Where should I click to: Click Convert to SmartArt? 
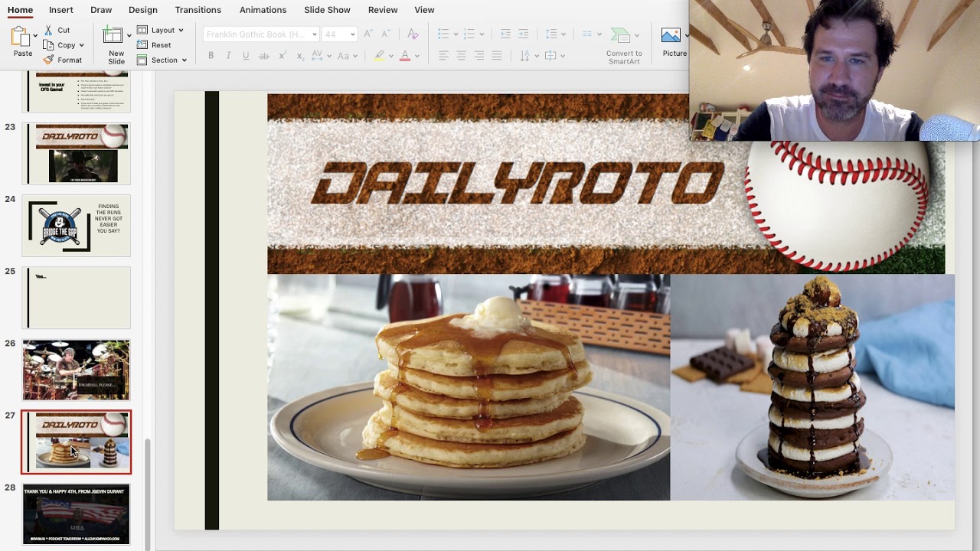(624, 46)
